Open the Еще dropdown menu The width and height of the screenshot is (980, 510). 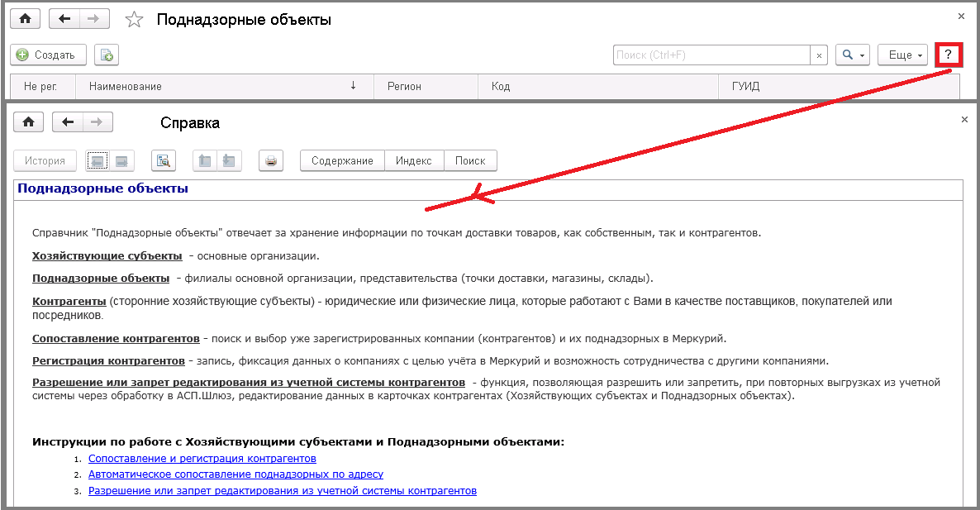[902, 55]
